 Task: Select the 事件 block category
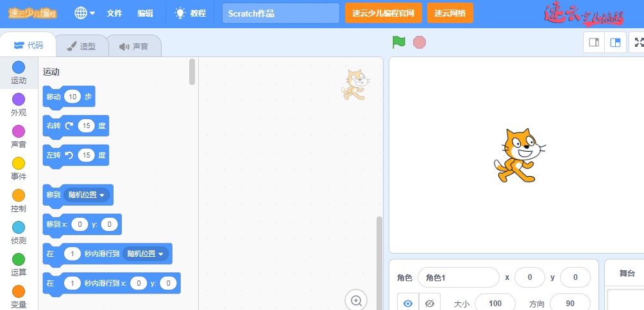[x=19, y=169]
